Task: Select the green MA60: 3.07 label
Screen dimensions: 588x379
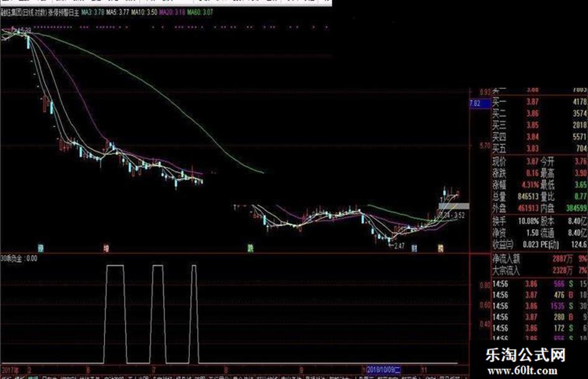Action: (x=200, y=12)
